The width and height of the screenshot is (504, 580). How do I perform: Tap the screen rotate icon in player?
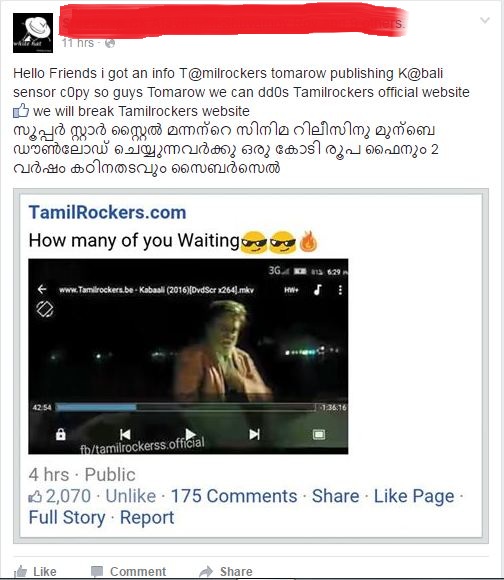(45, 309)
